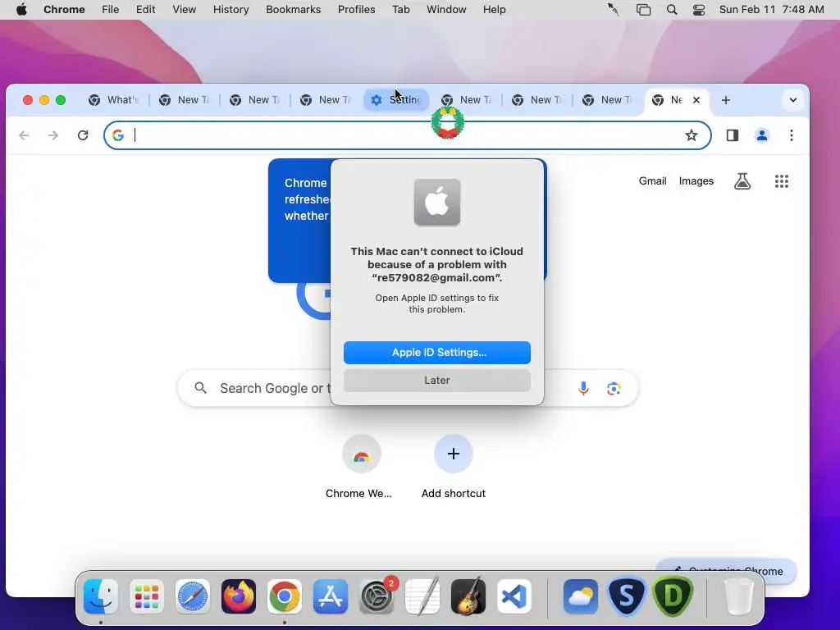Open Search Labs flask icon
Image resolution: width=840 pixels, height=630 pixels.
pyautogui.click(x=742, y=181)
